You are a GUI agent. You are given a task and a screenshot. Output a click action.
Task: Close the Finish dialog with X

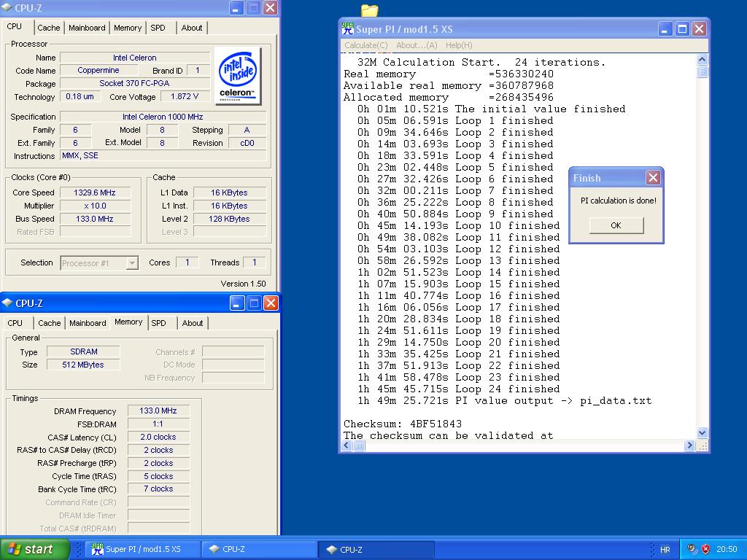click(x=653, y=178)
